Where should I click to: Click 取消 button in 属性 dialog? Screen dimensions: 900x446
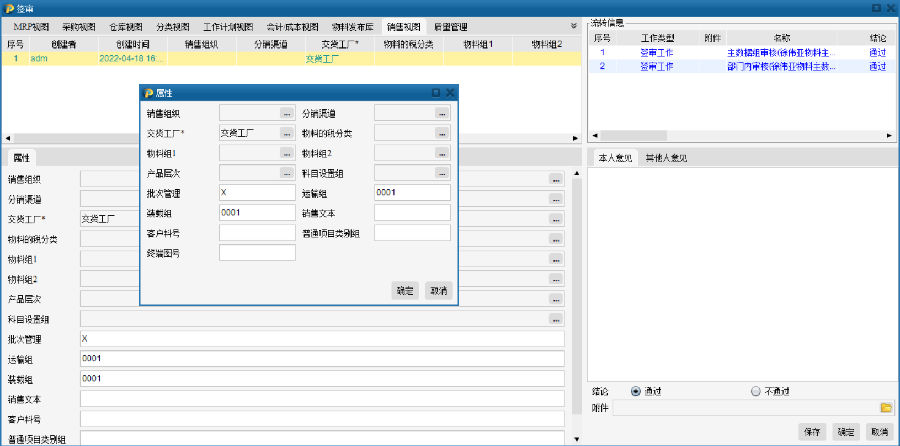click(x=438, y=290)
